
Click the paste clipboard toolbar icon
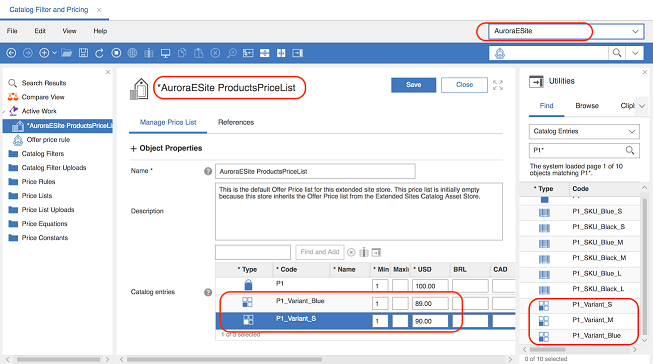pyautogui.click(x=199, y=53)
